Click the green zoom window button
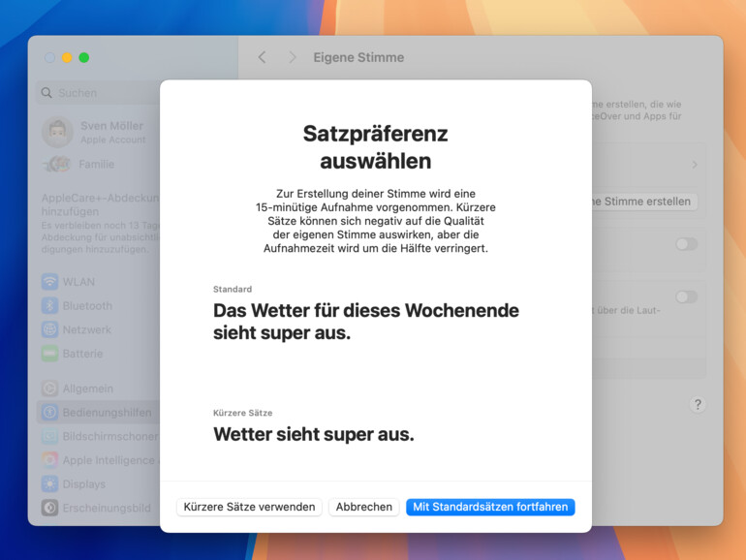 point(84,57)
